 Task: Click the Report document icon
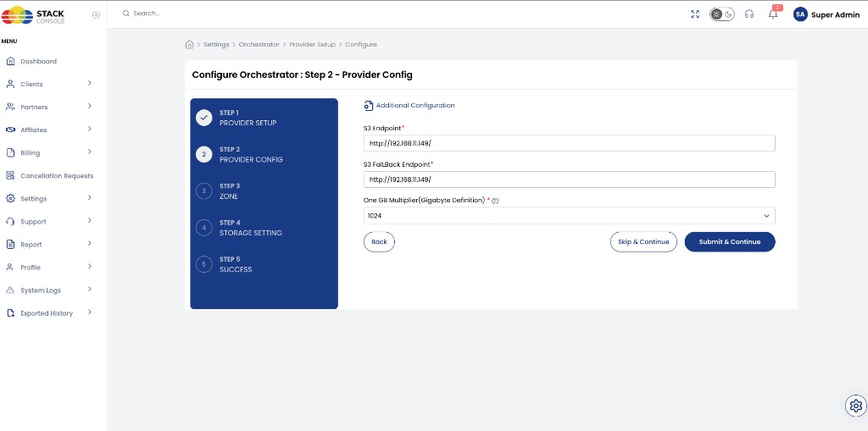pos(10,245)
